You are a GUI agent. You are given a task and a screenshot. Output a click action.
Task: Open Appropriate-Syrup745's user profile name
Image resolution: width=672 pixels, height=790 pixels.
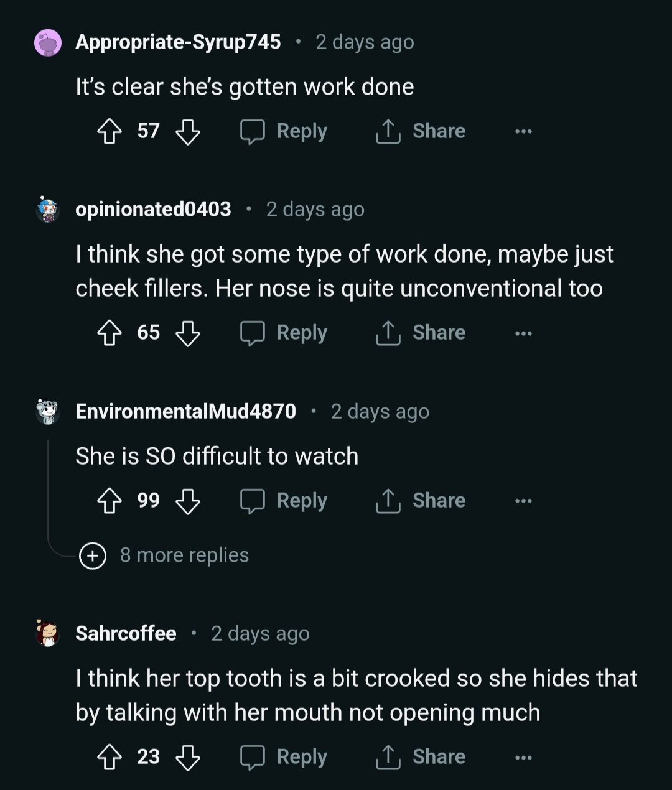[178, 42]
